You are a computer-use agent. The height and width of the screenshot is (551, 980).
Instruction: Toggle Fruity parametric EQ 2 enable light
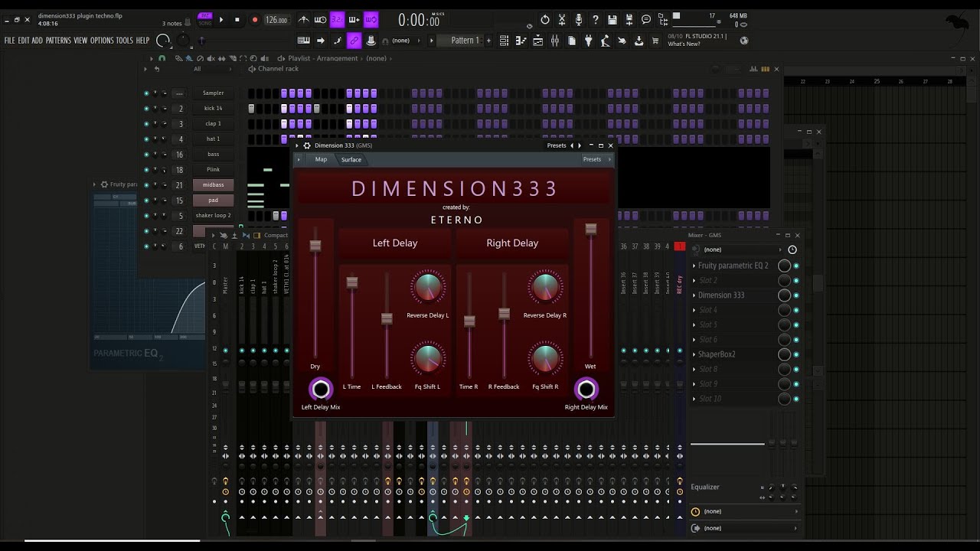[x=796, y=266]
